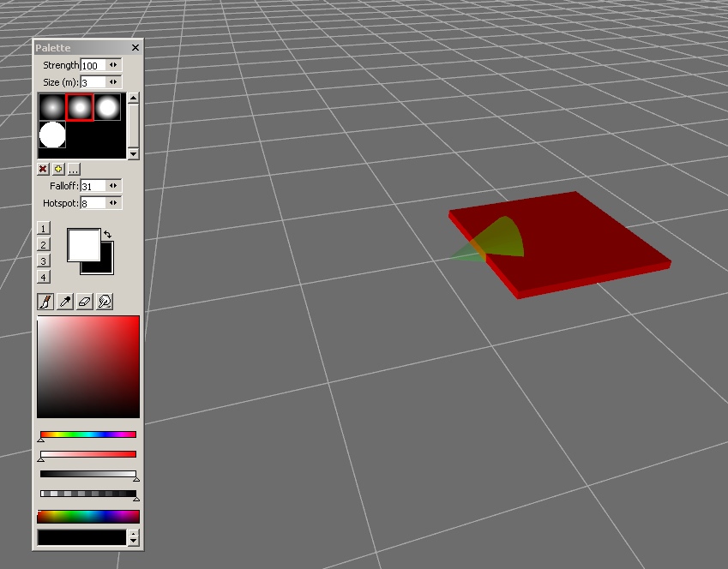The width and height of the screenshot is (728, 569).
Task: Click the Size (m) value field
Action: click(93, 82)
